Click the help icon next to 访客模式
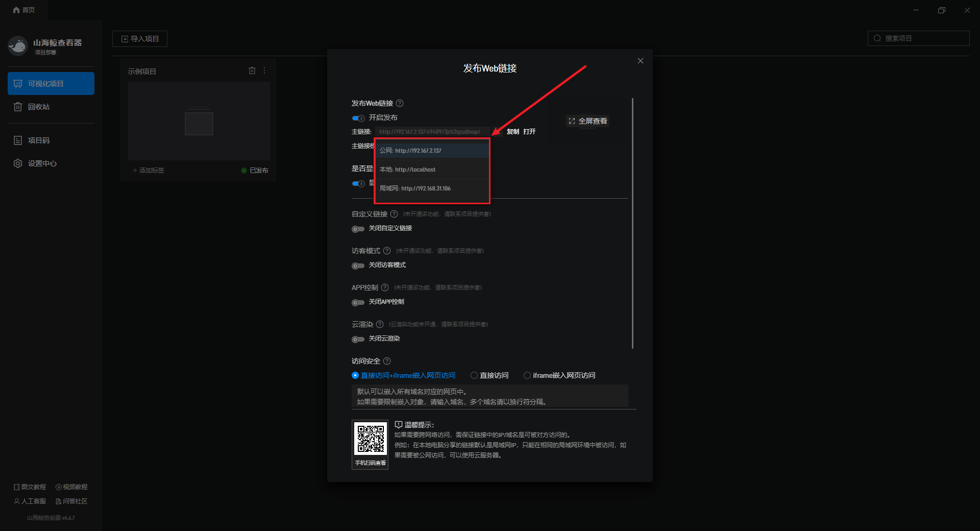 [x=387, y=251]
